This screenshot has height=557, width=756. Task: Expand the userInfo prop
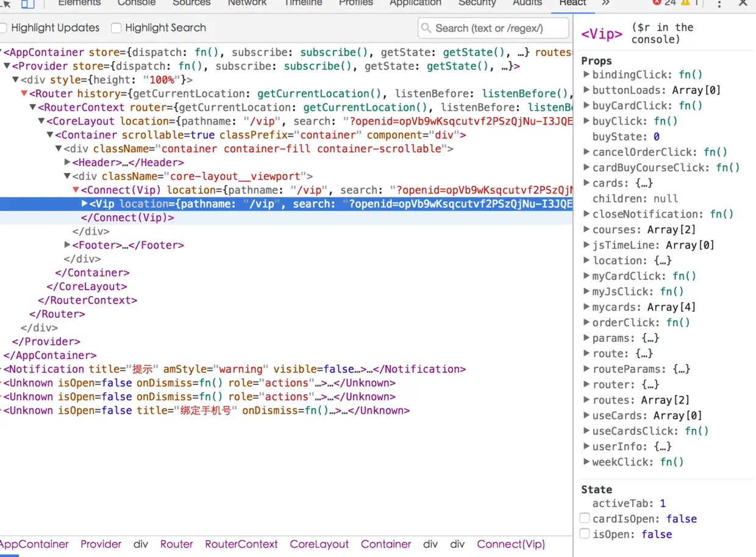[x=587, y=447]
